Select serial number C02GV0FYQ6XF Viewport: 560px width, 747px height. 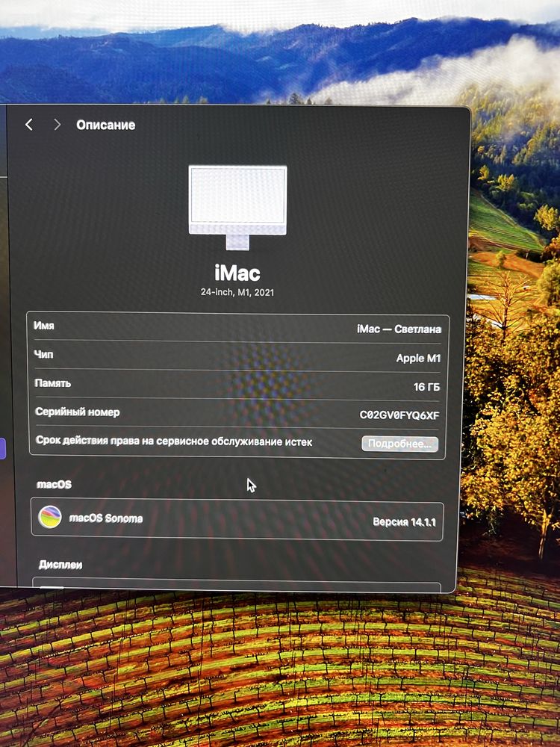[399, 415]
